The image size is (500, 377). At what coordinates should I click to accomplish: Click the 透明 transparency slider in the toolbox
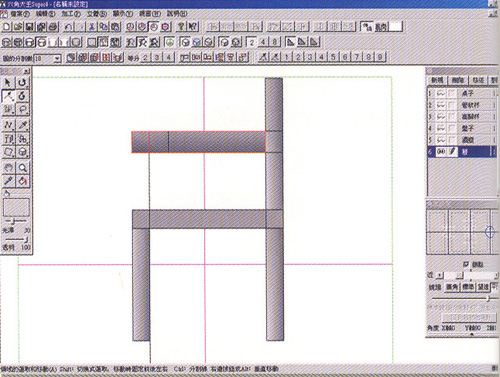pos(16,239)
